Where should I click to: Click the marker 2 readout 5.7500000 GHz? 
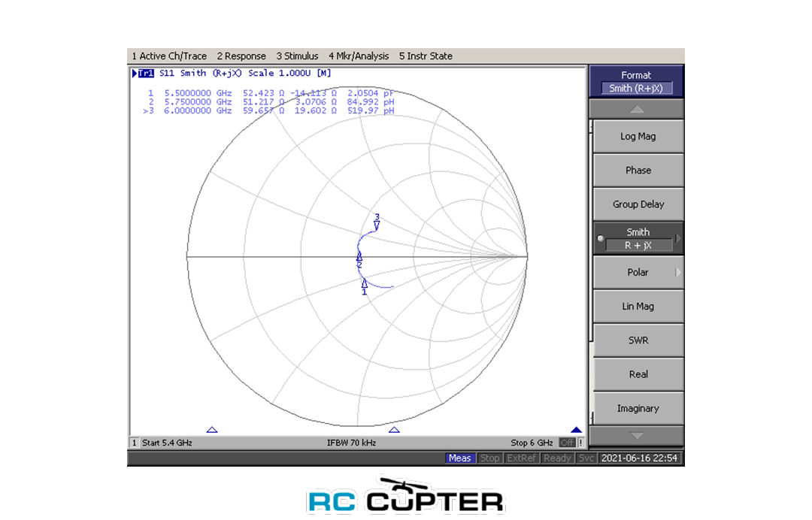click(x=198, y=102)
